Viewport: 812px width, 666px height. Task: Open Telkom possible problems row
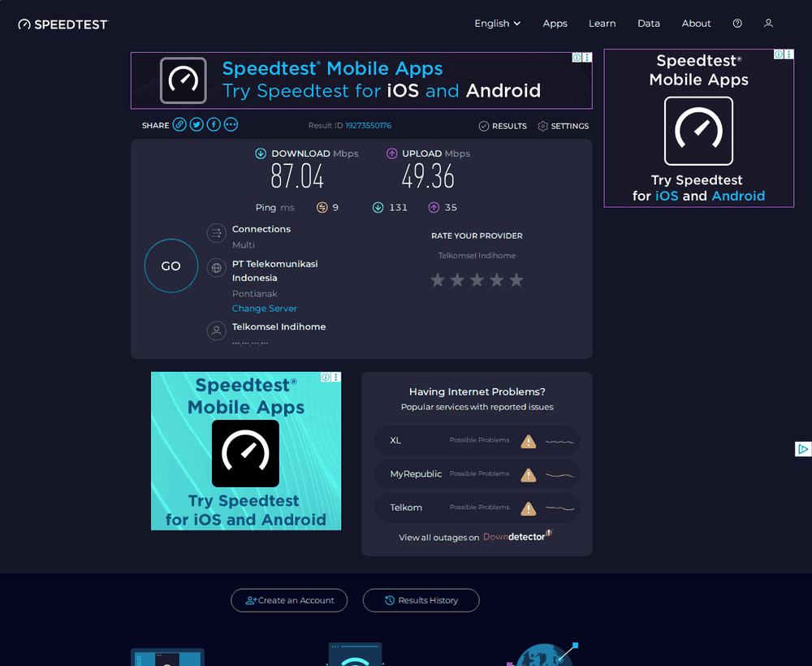(477, 508)
